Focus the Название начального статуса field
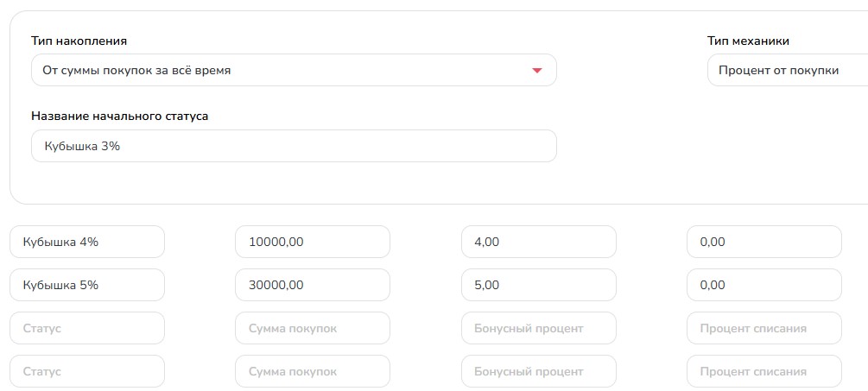This screenshot has width=868, height=391. click(294, 146)
